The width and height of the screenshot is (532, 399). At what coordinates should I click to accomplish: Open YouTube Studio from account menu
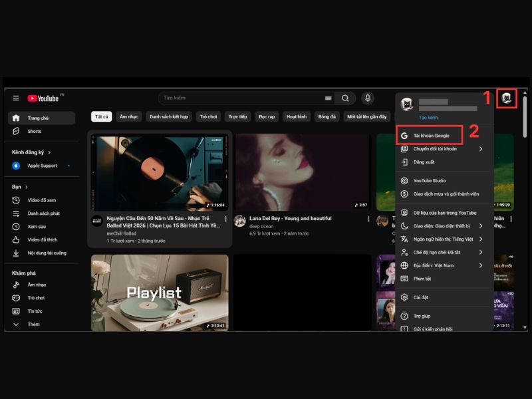[429, 181]
